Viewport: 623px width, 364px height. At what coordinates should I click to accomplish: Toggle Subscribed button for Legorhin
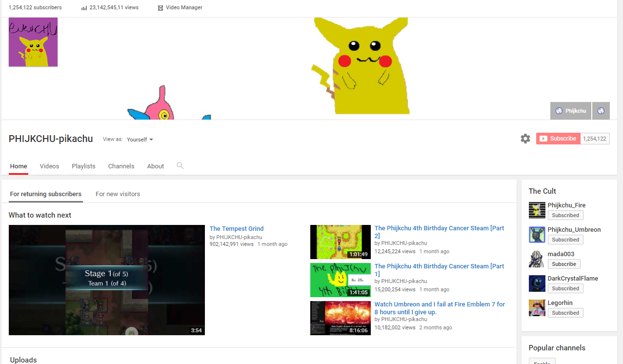point(565,313)
